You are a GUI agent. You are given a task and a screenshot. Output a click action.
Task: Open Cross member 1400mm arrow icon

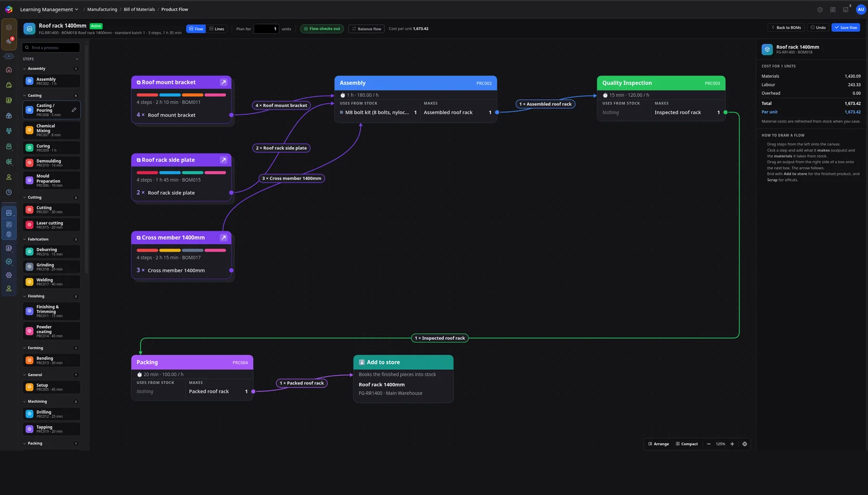tap(223, 237)
